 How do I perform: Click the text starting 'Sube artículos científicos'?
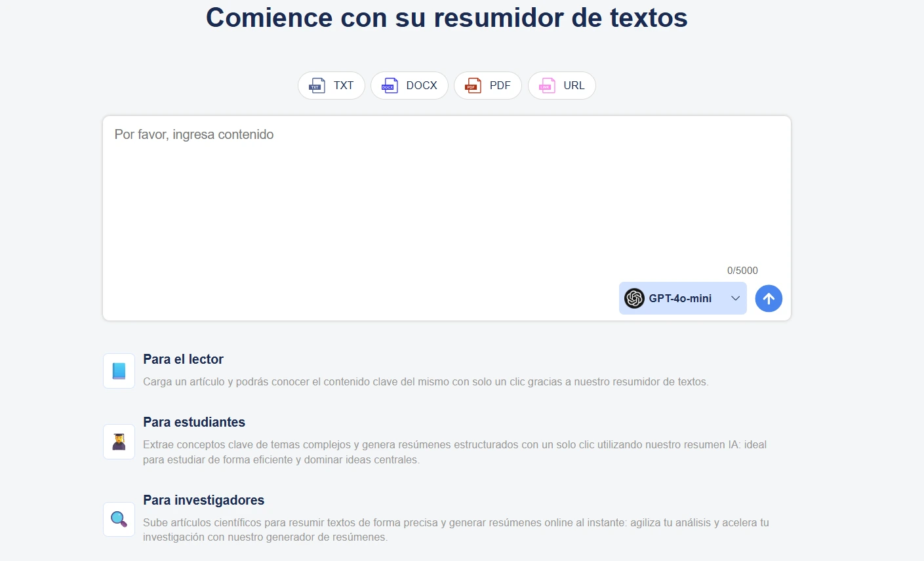[456, 530]
